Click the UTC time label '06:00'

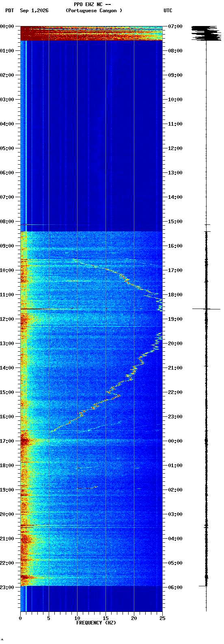pos(175,587)
